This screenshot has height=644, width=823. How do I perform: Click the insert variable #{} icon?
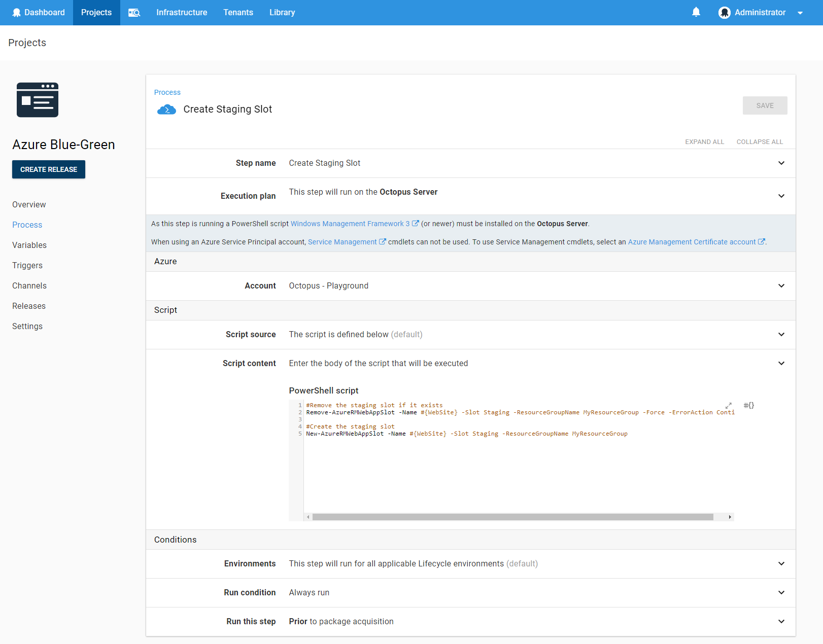749,405
